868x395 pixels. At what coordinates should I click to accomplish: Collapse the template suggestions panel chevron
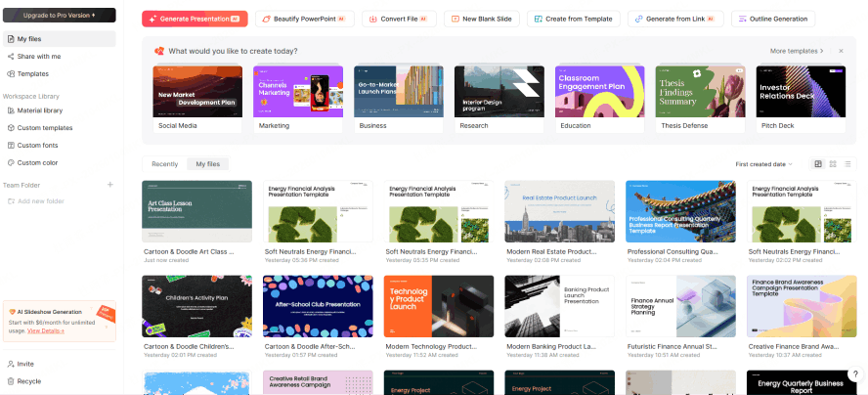841,51
